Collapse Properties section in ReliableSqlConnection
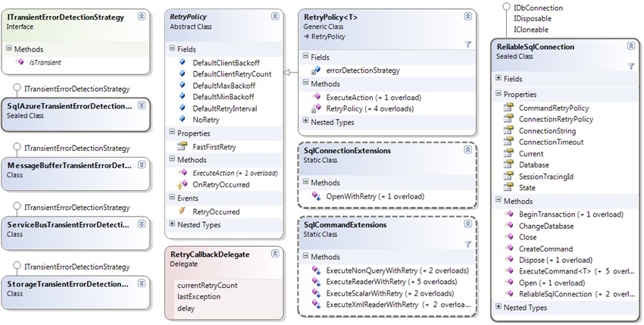The image size is (644, 325). pos(499,94)
